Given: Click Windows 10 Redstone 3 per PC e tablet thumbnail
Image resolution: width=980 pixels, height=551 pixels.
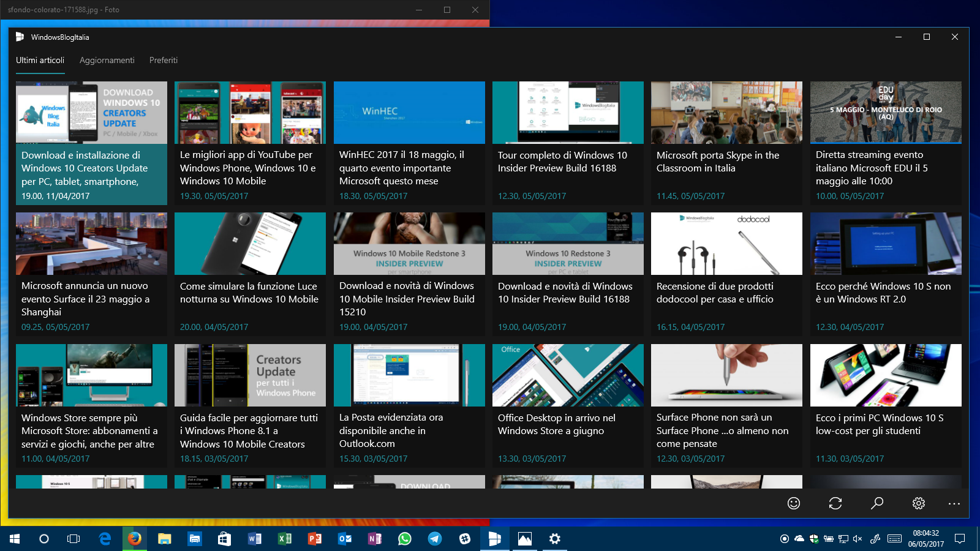Looking at the screenshot, I should (x=568, y=244).
